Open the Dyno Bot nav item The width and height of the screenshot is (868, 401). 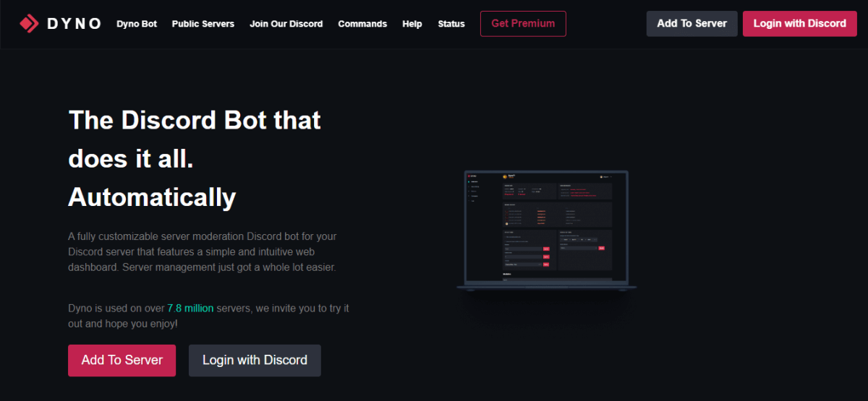point(137,24)
